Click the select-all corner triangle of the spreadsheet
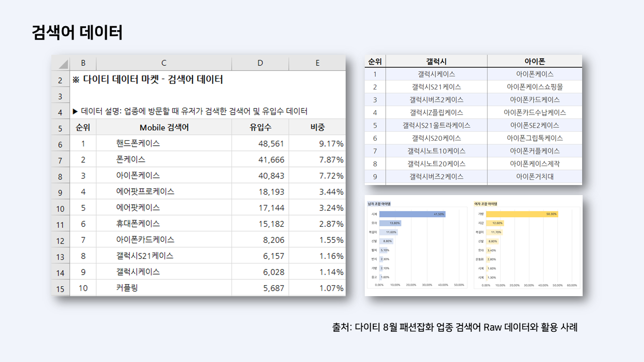 tap(63, 64)
